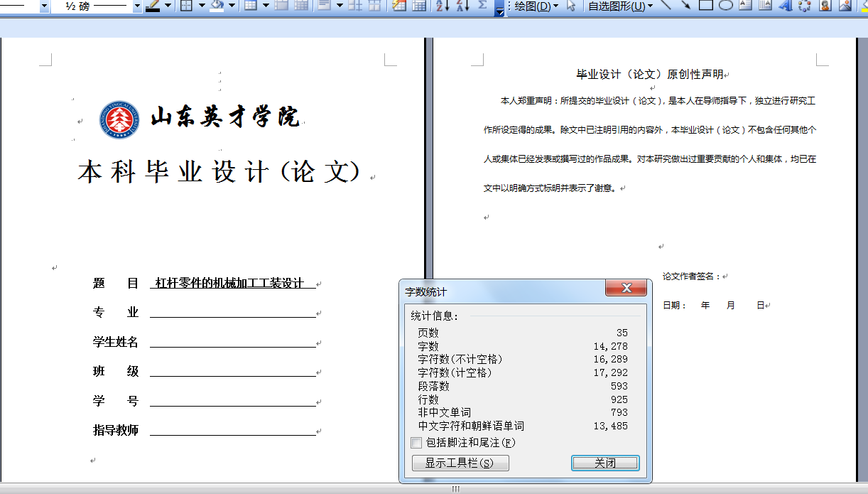
Task: Click the title 杠杆零件的机械加工工装设计
Action: coord(229,283)
